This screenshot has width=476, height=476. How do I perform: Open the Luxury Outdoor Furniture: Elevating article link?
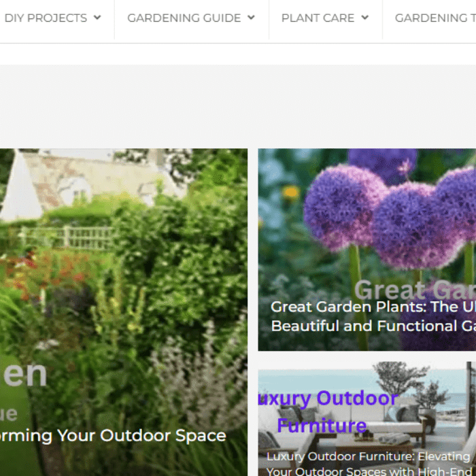(x=368, y=456)
